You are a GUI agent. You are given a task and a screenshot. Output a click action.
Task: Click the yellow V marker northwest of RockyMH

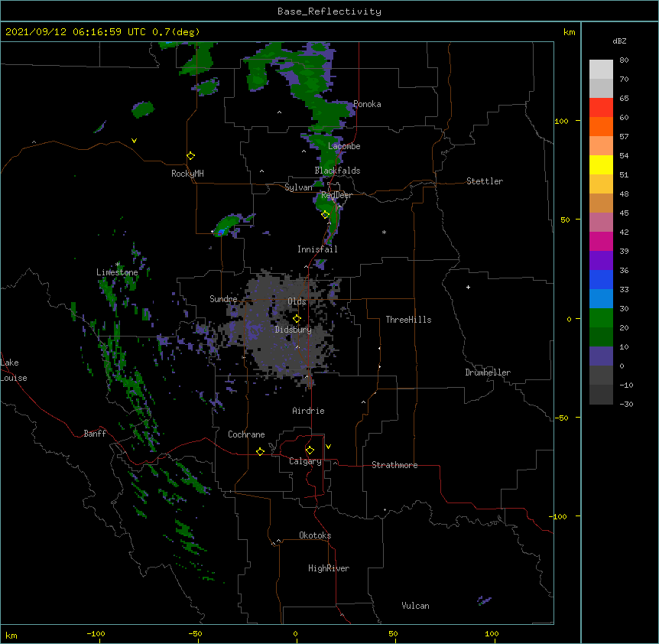point(134,141)
